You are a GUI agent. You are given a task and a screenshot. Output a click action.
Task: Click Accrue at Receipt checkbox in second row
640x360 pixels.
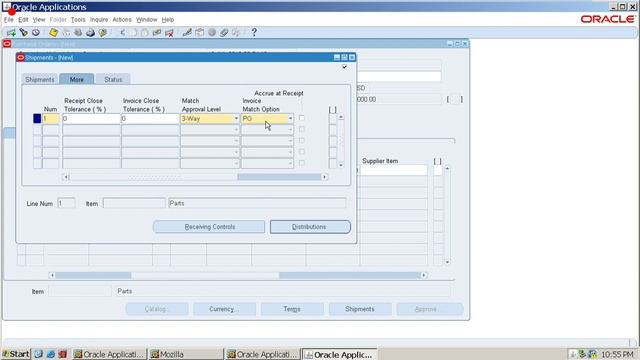(x=302, y=129)
